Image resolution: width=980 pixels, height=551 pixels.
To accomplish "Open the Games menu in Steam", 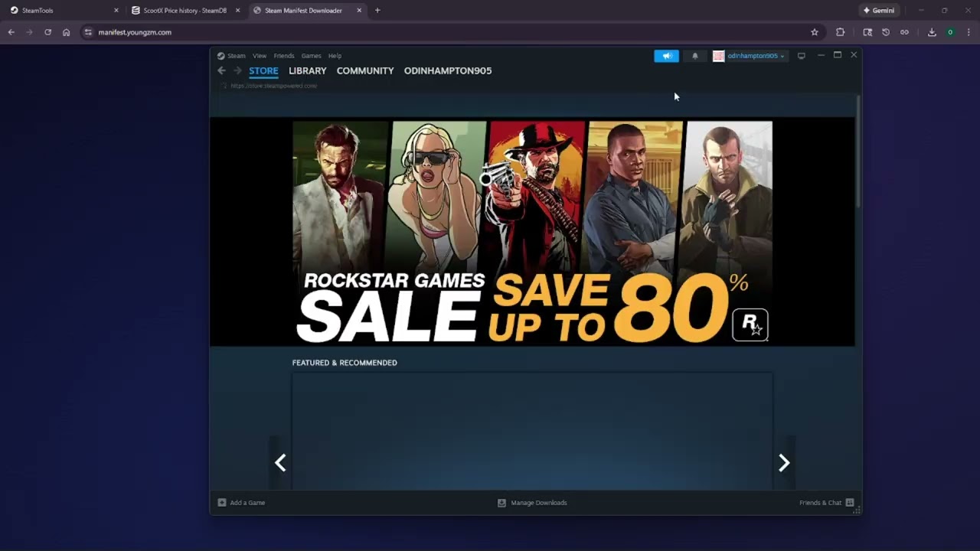I will point(311,56).
